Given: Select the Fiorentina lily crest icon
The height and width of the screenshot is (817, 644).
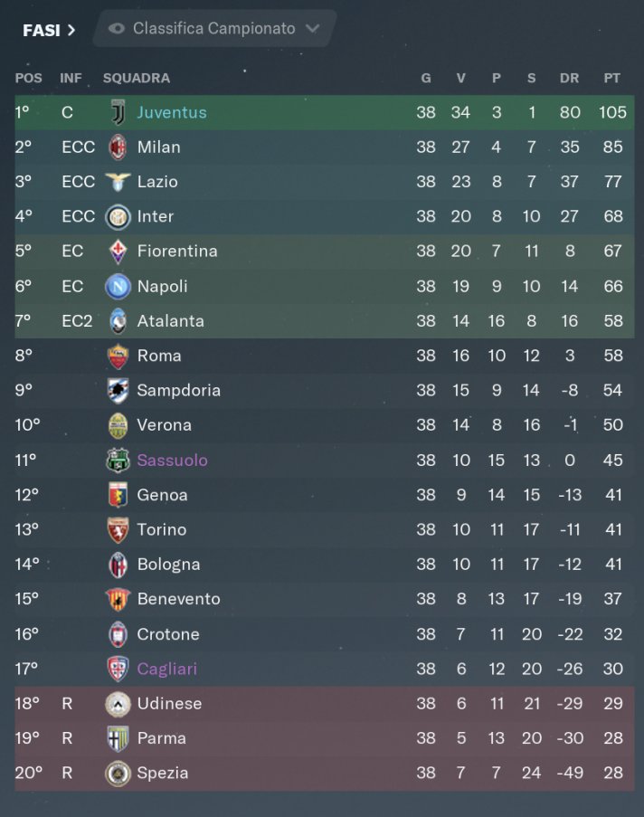Looking at the screenshot, I should click(118, 252).
